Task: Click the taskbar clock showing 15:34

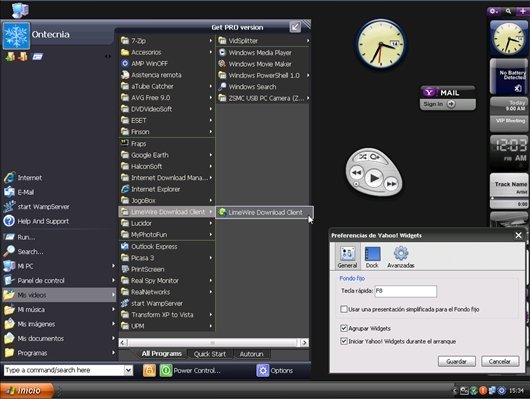Action: 516,391
